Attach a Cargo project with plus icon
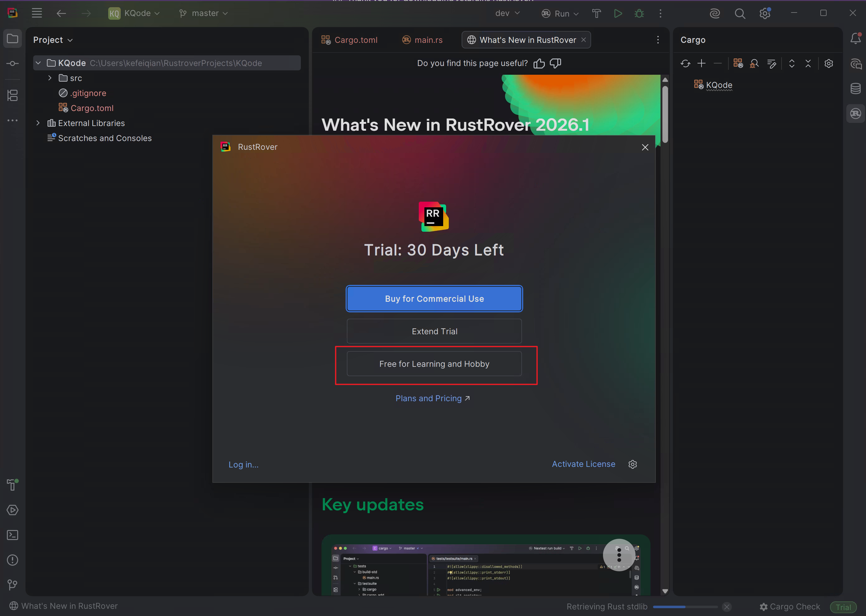 pos(701,63)
